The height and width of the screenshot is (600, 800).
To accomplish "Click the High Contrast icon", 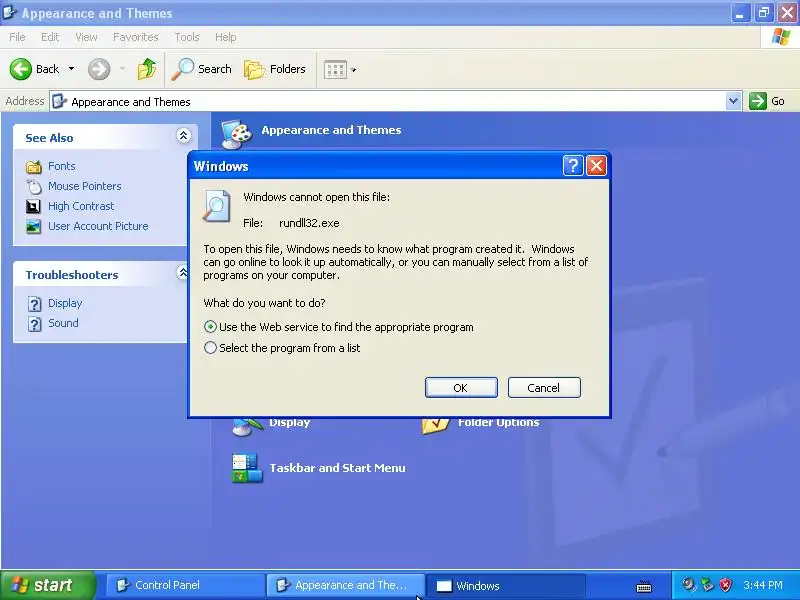I will click(33, 207).
